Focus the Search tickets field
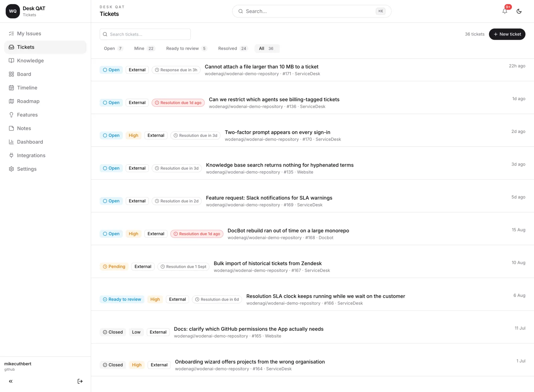534x392 pixels. (145, 34)
